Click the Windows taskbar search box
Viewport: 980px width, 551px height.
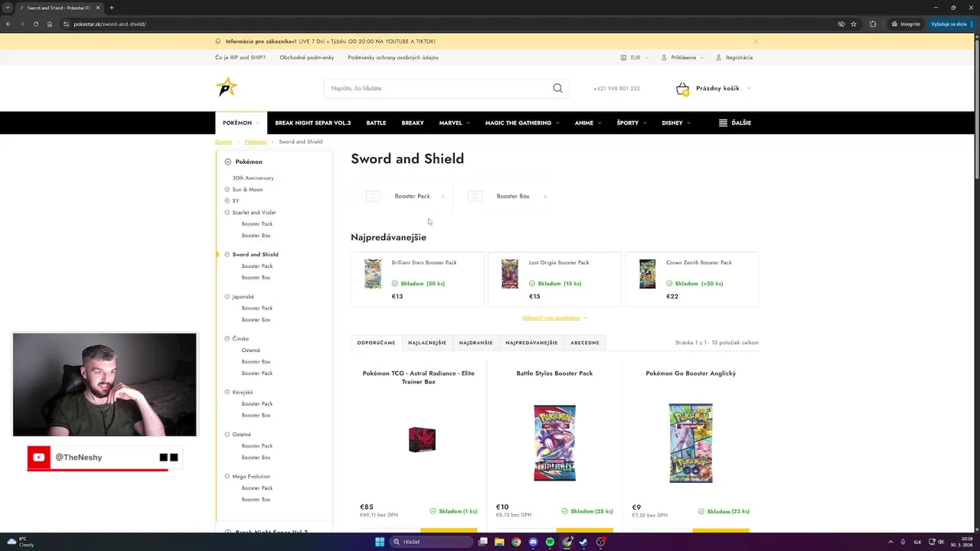[x=431, y=542]
